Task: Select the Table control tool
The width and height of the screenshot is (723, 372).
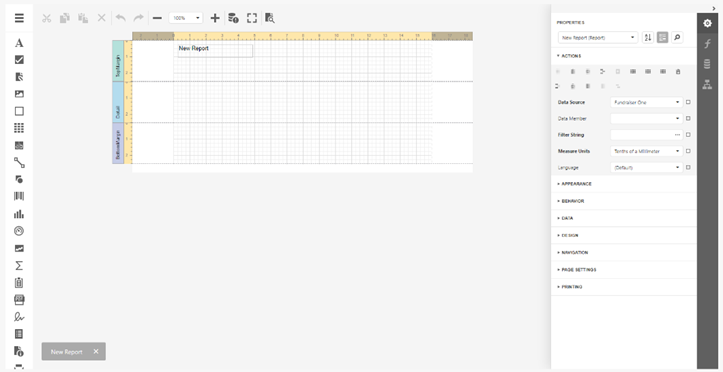Action: [x=19, y=128]
